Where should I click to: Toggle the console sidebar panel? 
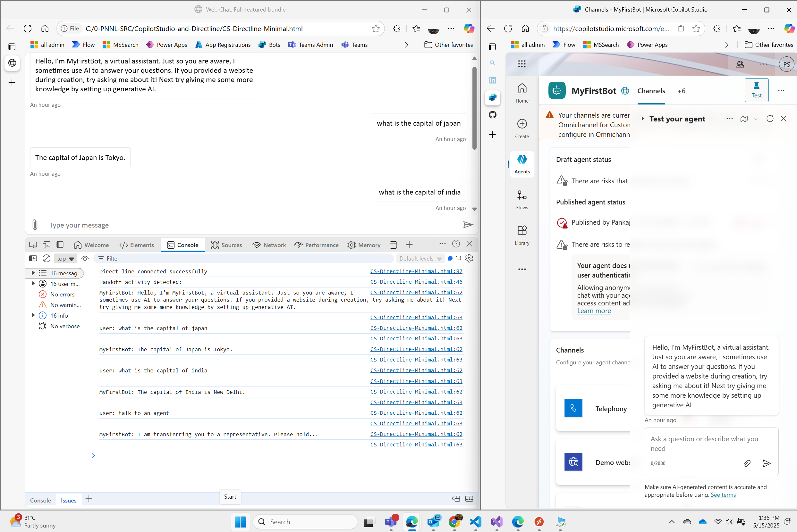(x=33, y=259)
